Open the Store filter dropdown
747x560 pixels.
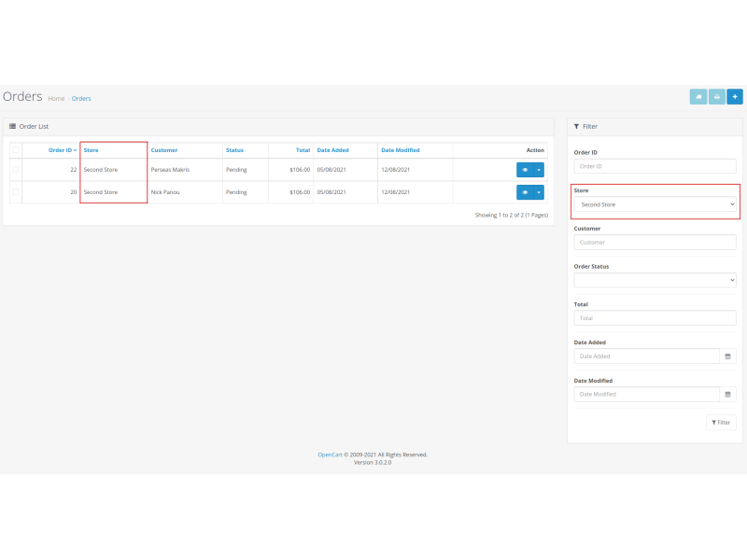(655, 204)
